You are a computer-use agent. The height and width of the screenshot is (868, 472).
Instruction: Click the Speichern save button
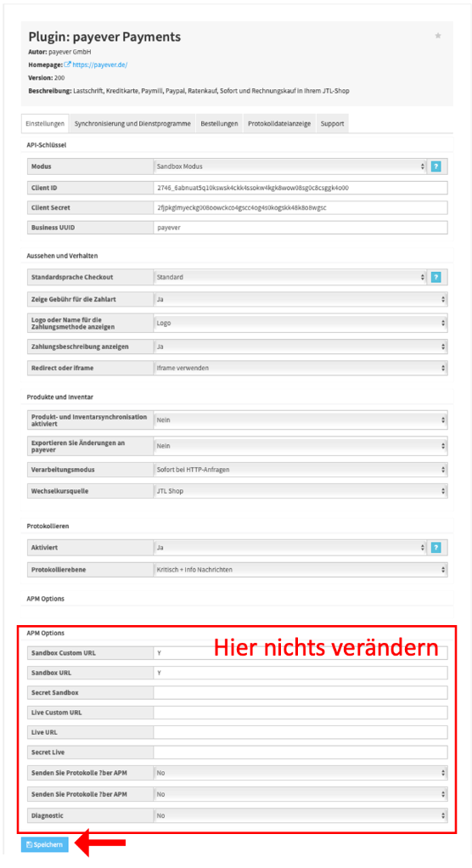click(x=45, y=844)
